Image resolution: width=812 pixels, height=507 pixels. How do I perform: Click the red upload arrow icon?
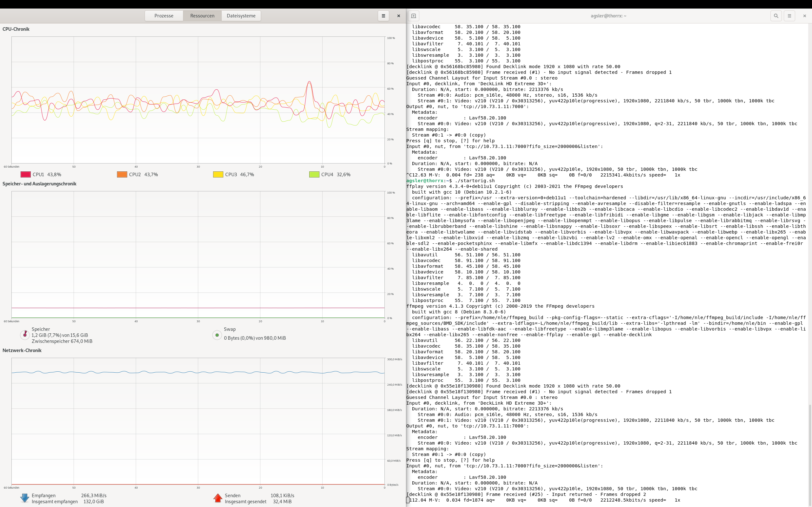[x=218, y=498]
